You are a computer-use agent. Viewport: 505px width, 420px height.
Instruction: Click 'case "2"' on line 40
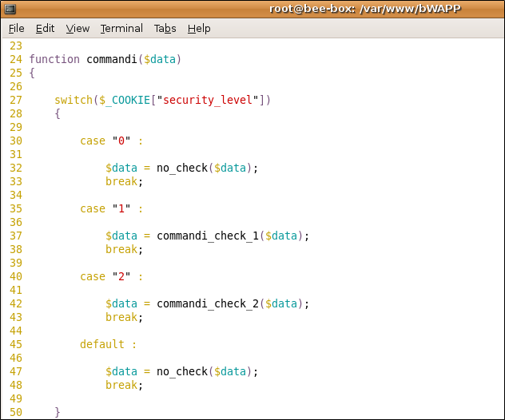tap(105, 276)
